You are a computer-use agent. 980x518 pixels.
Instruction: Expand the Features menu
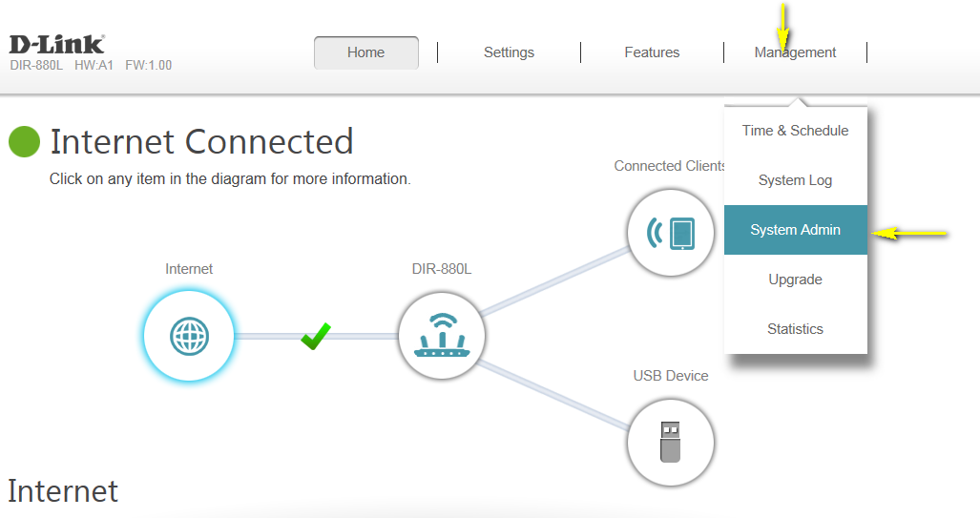click(x=652, y=52)
